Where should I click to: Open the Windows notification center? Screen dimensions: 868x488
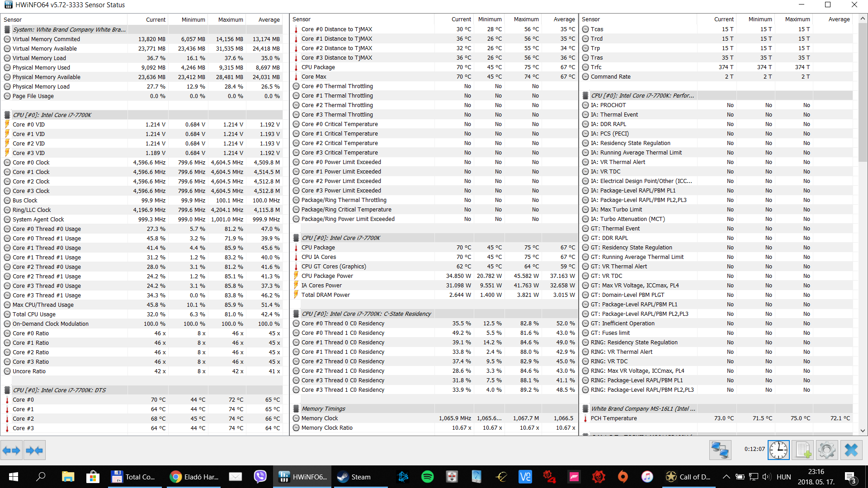[850, 477]
